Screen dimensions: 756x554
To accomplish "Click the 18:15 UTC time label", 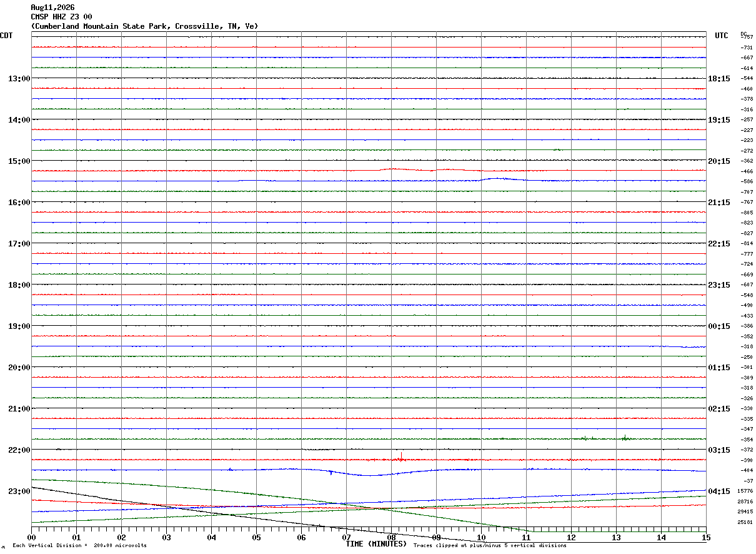I will click(x=720, y=79).
